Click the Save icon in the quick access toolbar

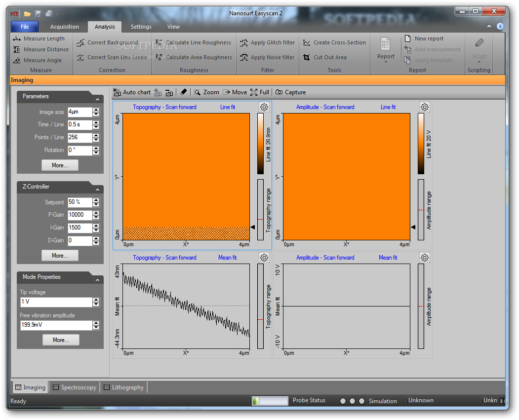point(38,13)
